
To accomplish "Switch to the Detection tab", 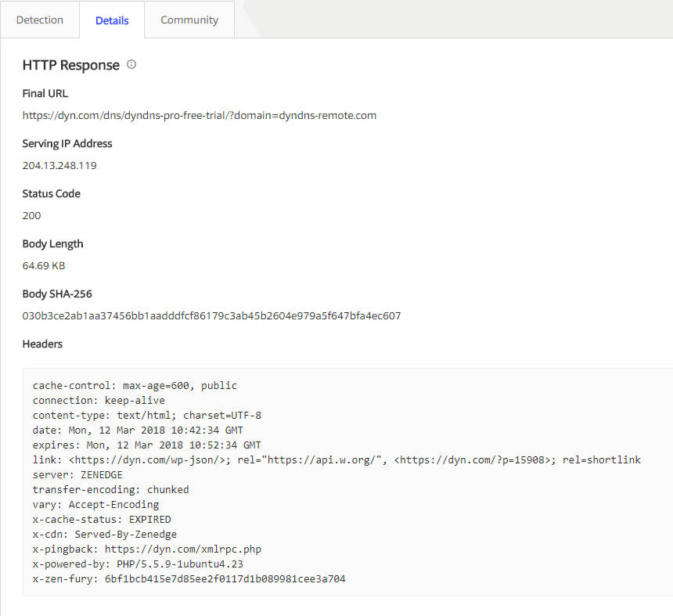I will (40, 20).
